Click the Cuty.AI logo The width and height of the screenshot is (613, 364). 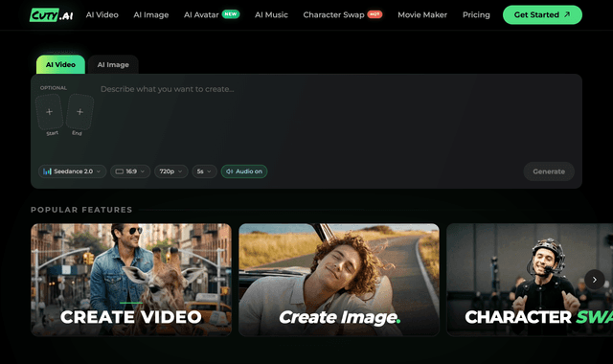pyautogui.click(x=51, y=15)
